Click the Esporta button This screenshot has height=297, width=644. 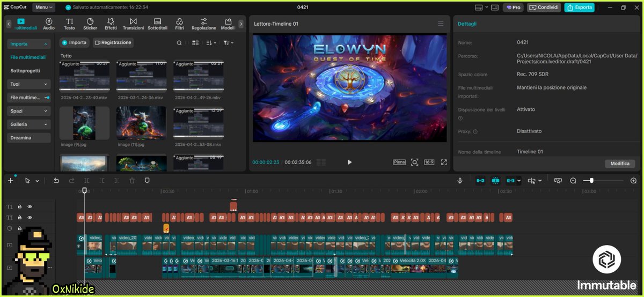click(x=579, y=8)
